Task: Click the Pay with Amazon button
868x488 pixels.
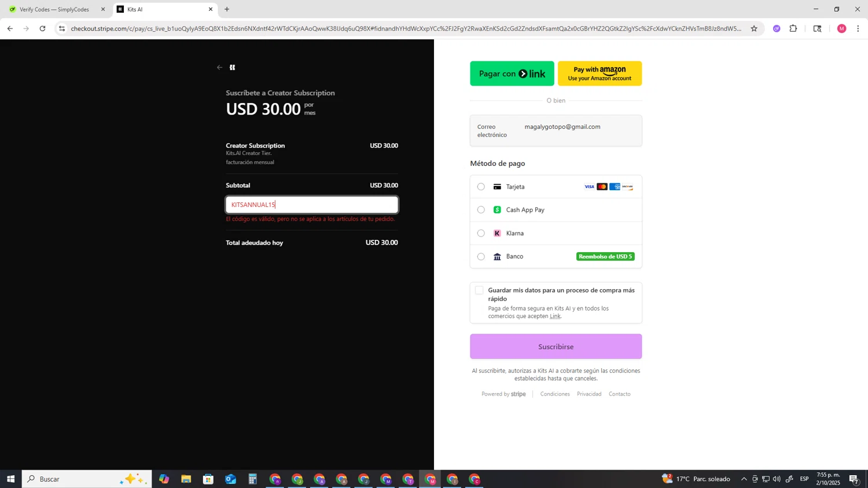Action: [599, 73]
